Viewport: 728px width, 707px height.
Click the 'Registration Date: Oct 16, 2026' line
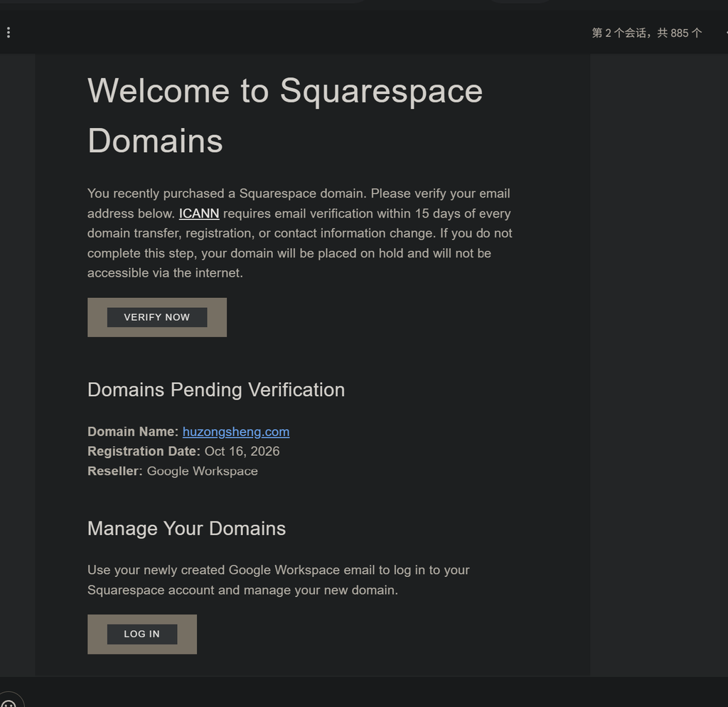click(183, 452)
